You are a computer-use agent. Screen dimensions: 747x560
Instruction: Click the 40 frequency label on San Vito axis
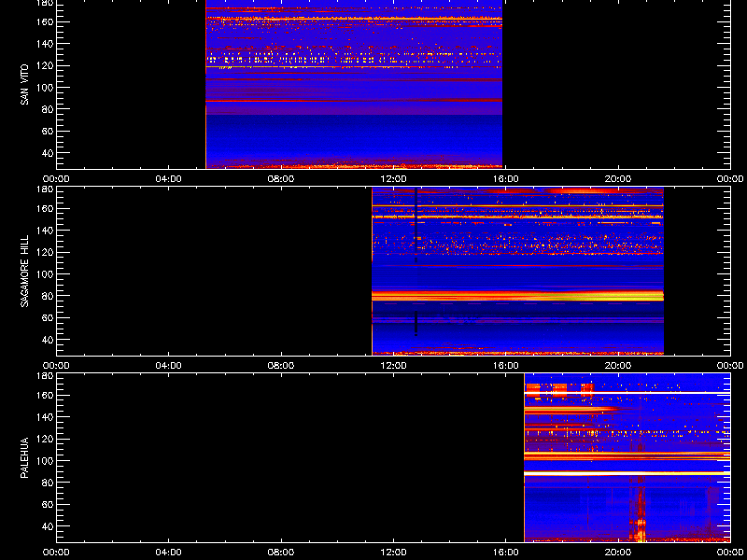click(48, 153)
